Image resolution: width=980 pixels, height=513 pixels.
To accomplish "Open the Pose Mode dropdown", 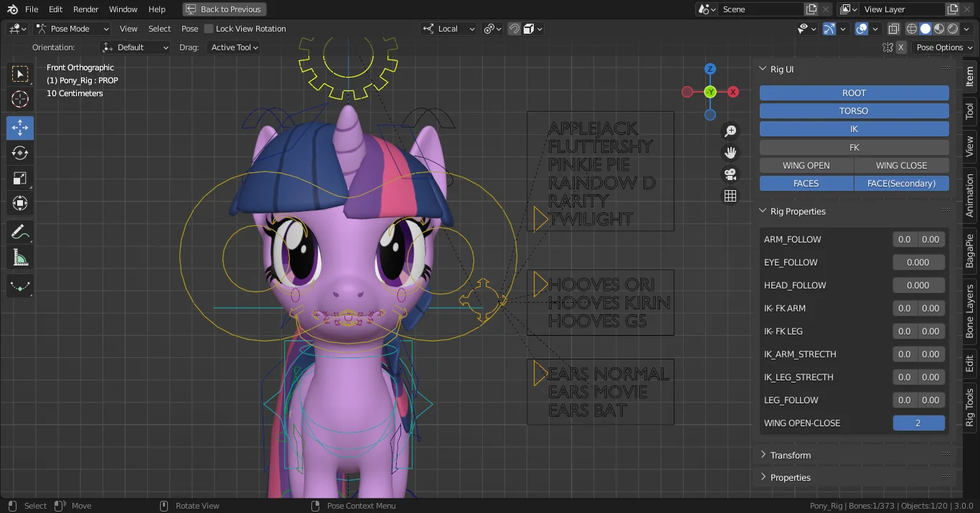I will (x=72, y=29).
